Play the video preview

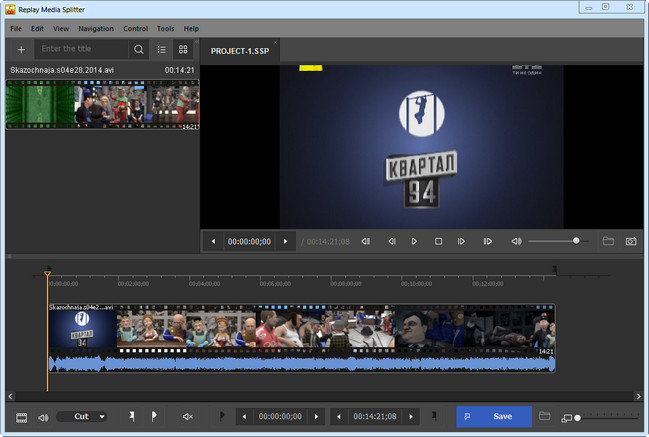[x=414, y=241]
